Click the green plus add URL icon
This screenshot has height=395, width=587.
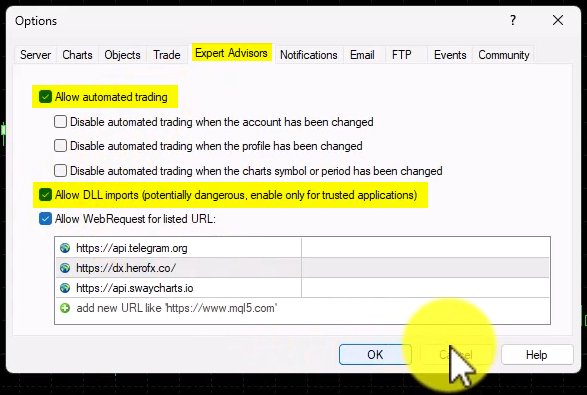[65, 308]
